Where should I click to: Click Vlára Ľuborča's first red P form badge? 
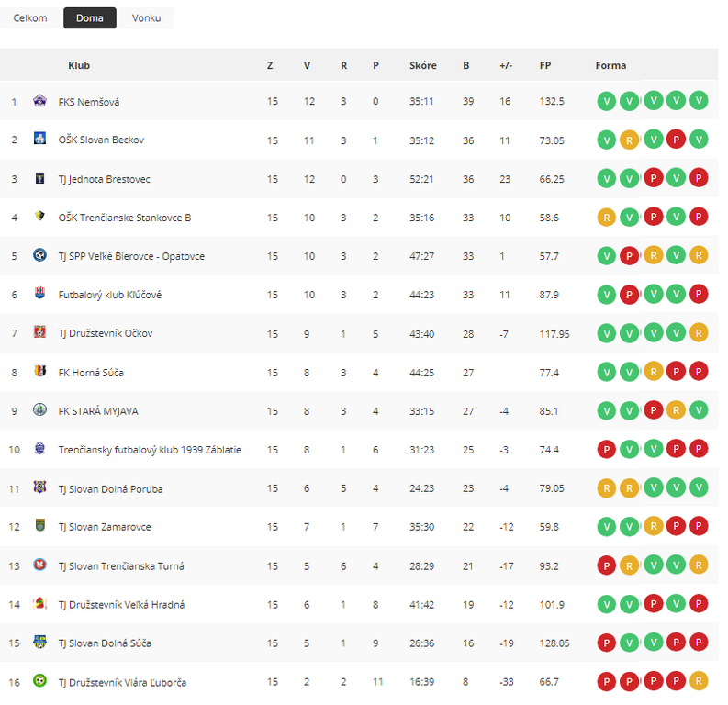pyautogui.click(x=606, y=682)
